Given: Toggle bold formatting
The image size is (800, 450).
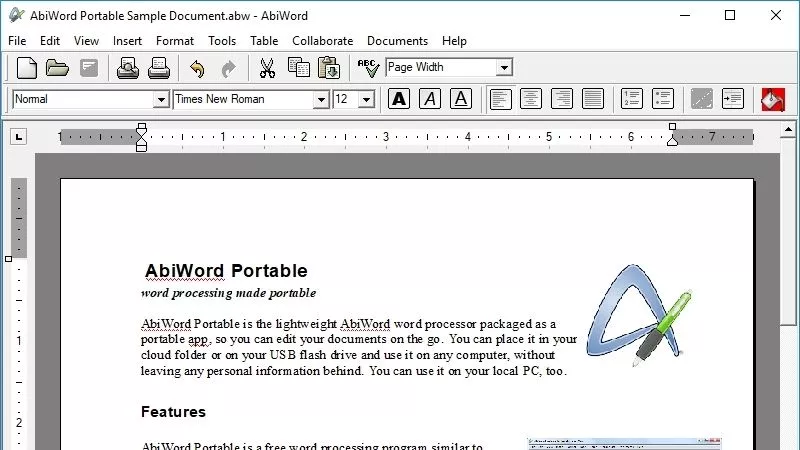Looking at the screenshot, I should pos(399,99).
